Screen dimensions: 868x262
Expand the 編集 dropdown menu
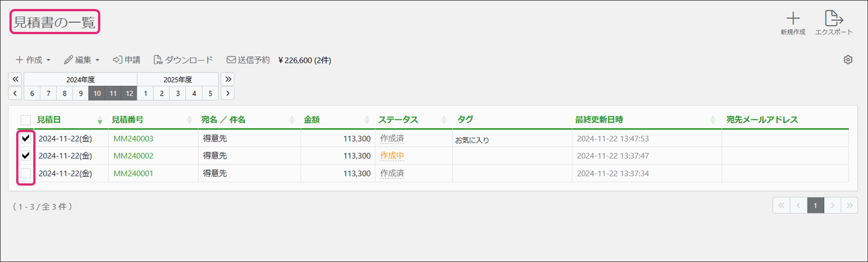(81, 60)
